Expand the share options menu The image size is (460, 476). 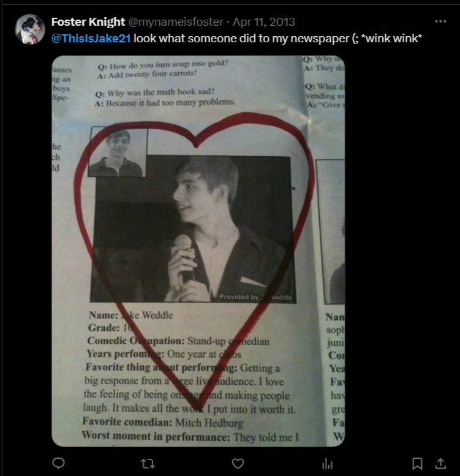point(440,464)
